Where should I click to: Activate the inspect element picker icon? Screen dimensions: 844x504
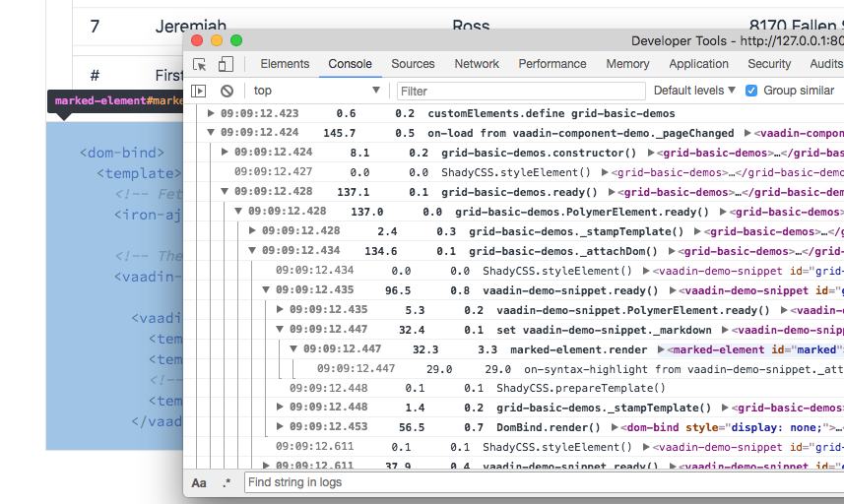point(200,65)
